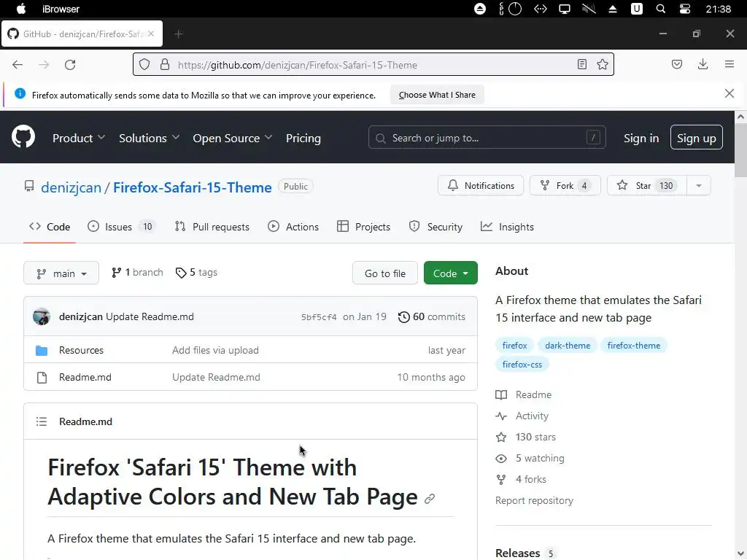The height and width of the screenshot is (560, 747).
Task: Expand the Solutions navigation dropdown
Action: pyautogui.click(x=149, y=138)
